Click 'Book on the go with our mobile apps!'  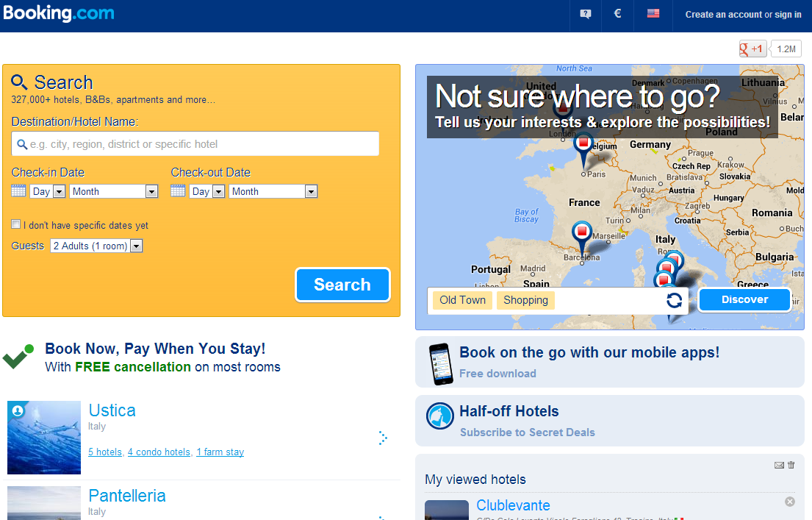click(589, 352)
